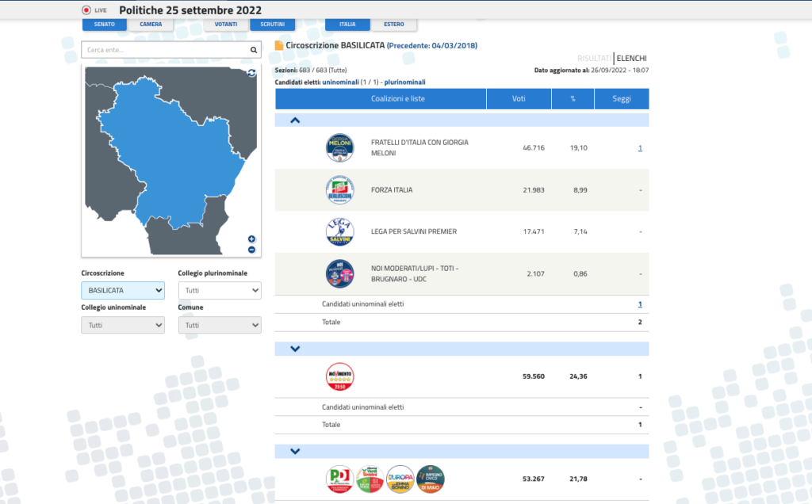Expand the Movimento 5 Stelle section chevron
This screenshot has width=812, height=504.
(x=295, y=349)
